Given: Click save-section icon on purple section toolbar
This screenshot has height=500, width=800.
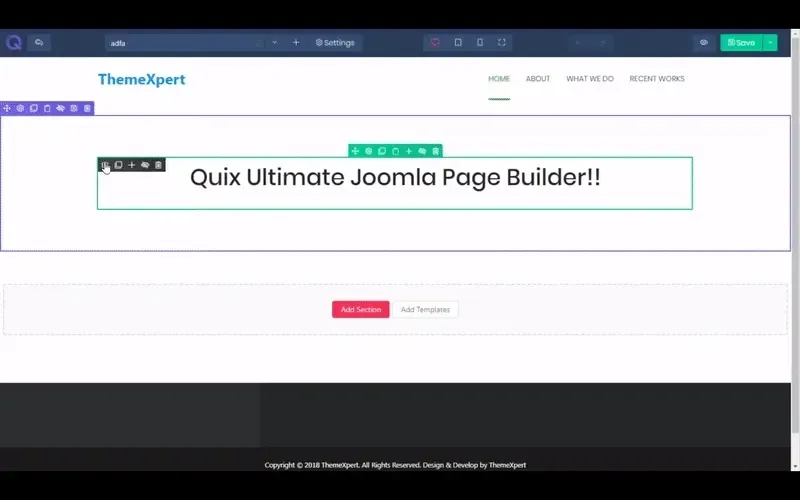Looking at the screenshot, I should pyautogui.click(x=74, y=108).
